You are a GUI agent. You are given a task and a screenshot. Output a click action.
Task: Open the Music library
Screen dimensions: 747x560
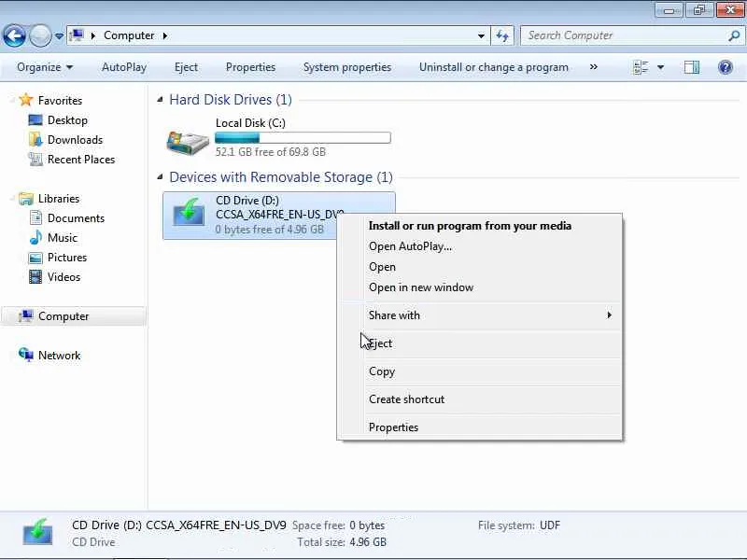(62, 238)
